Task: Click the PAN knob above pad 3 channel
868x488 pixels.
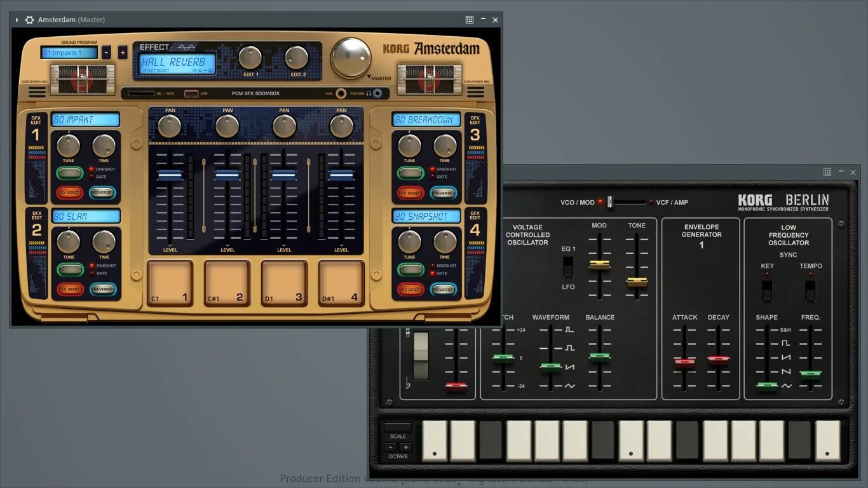Action: coord(284,126)
